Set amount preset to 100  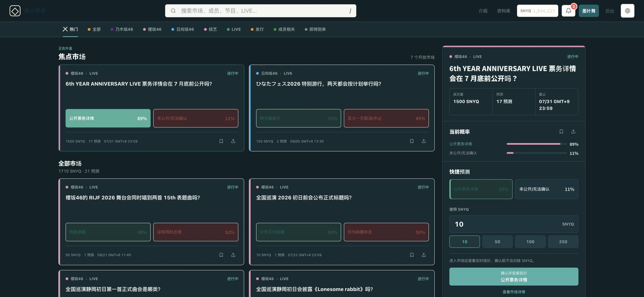tap(530, 242)
